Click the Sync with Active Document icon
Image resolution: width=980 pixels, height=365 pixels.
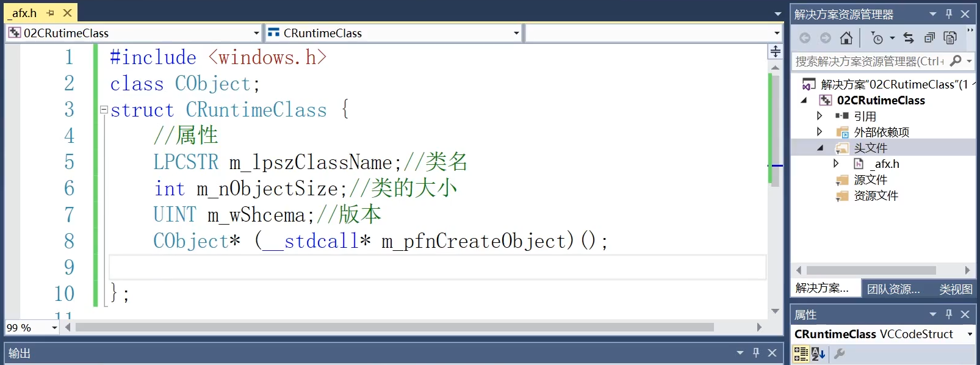[909, 38]
